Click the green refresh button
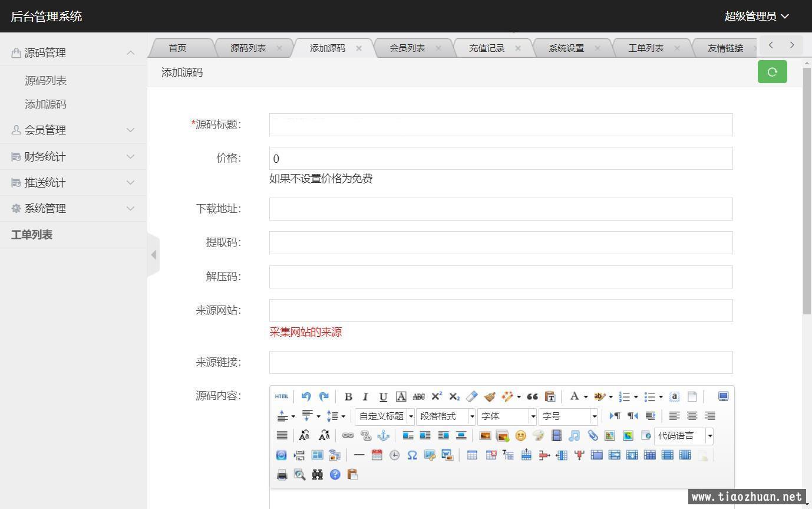Screen dimensions: 812x509 pos(772,72)
